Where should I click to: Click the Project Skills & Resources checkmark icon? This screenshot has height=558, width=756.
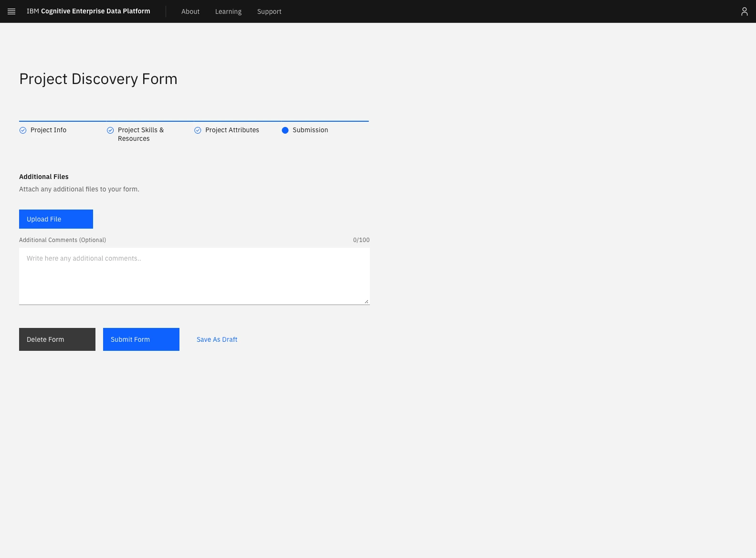coord(110,130)
